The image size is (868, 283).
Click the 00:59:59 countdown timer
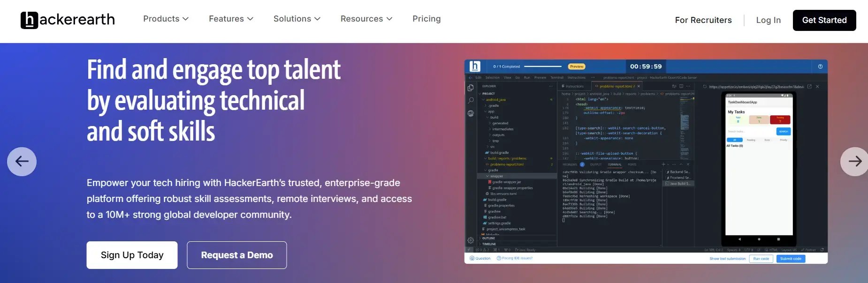tap(646, 67)
